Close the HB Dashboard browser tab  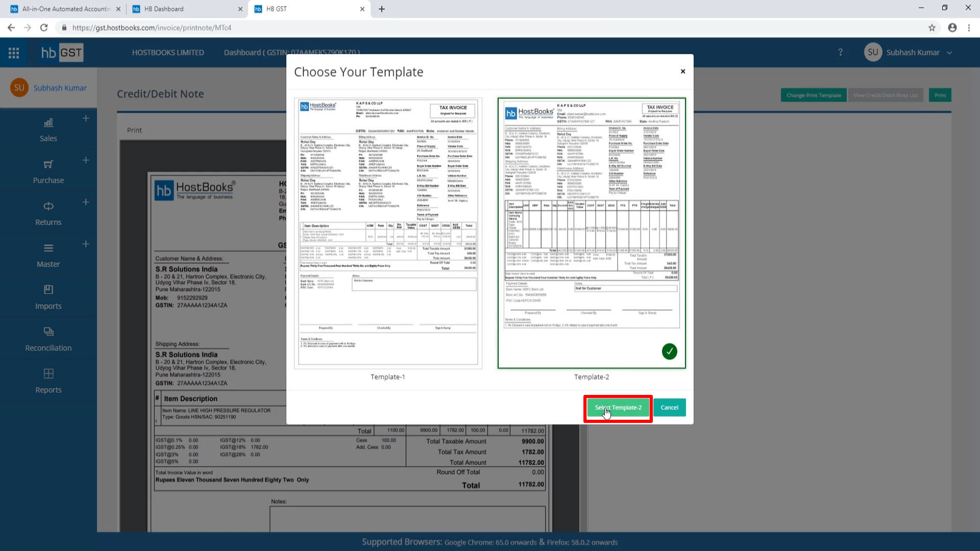point(240,9)
